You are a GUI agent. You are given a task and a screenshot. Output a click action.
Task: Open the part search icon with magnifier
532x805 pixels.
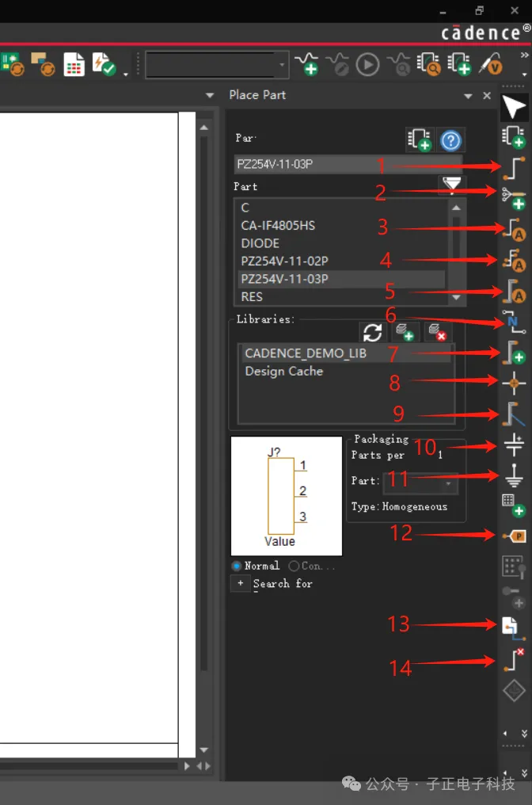(x=428, y=65)
